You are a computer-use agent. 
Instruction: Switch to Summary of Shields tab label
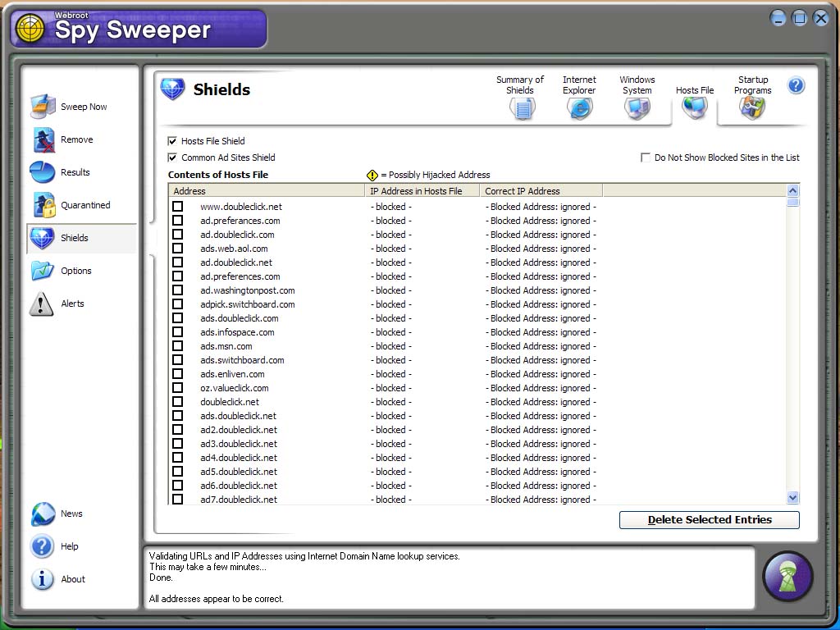519,84
